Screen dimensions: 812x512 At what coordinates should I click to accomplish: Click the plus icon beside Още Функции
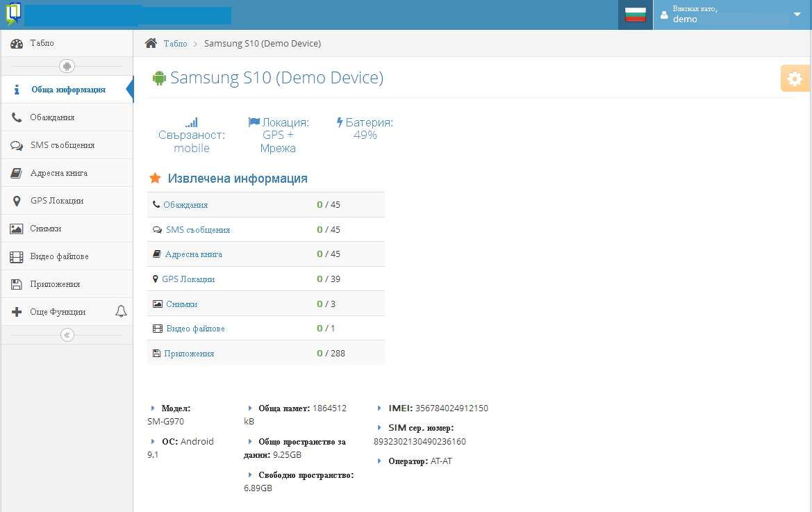click(17, 312)
